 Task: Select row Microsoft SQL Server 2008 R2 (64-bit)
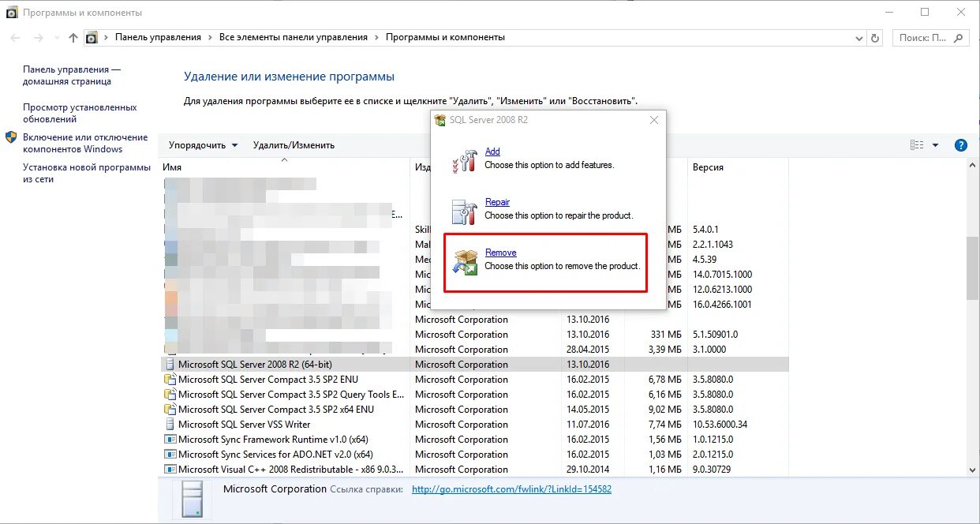point(473,365)
